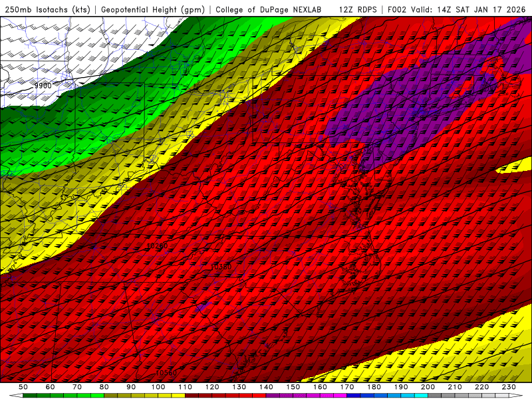The width and height of the screenshot is (532, 399).
Task: Click the 'Geopotential Height (gpm)' title text
Action: tap(153, 9)
